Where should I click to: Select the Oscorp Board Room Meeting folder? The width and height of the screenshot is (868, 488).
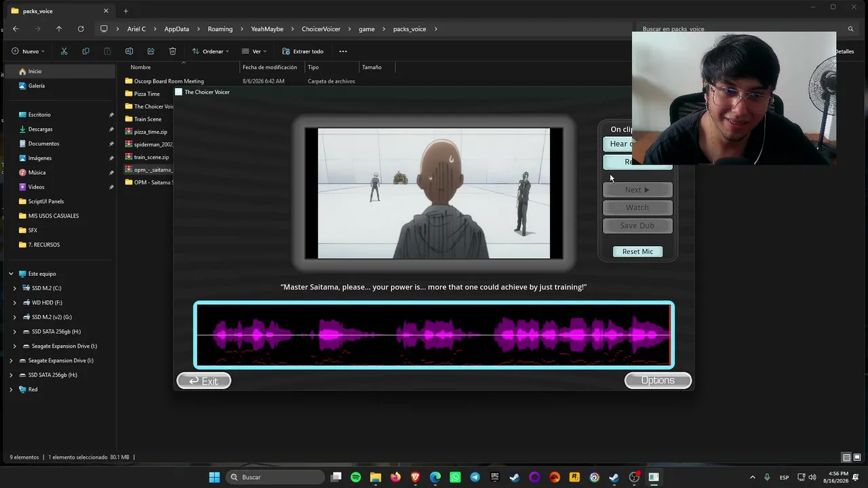168,81
